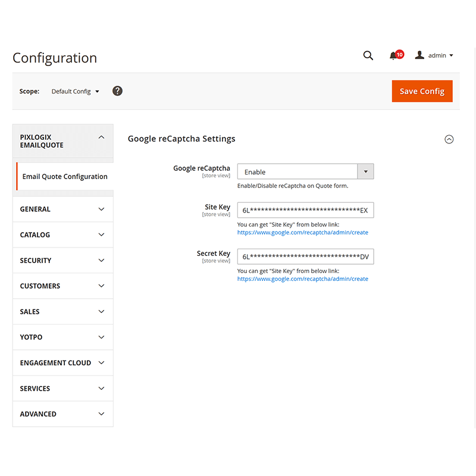The image size is (476, 476).
Task: Expand the YOTPO section
Action: click(x=62, y=337)
